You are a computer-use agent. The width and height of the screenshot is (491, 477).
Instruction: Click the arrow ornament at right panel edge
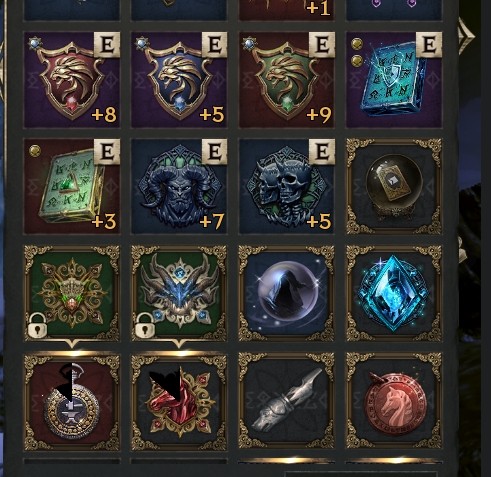point(466,36)
